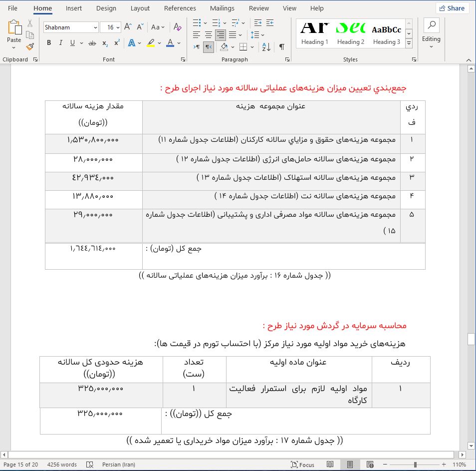The height and width of the screenshot is (471, 476).
Task: Sort the selected text
Action: [x=266, y=47]
